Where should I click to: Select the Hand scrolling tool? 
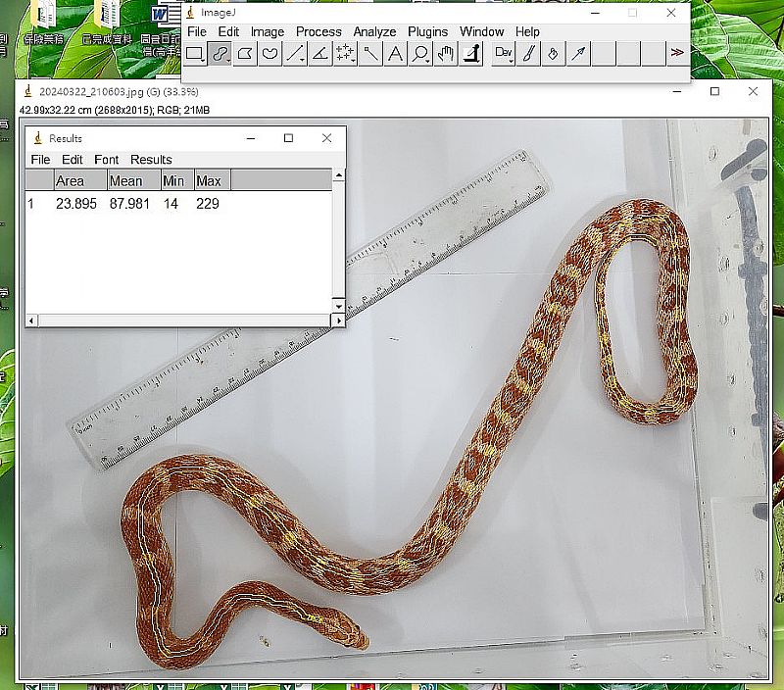[x=446, y=54]
